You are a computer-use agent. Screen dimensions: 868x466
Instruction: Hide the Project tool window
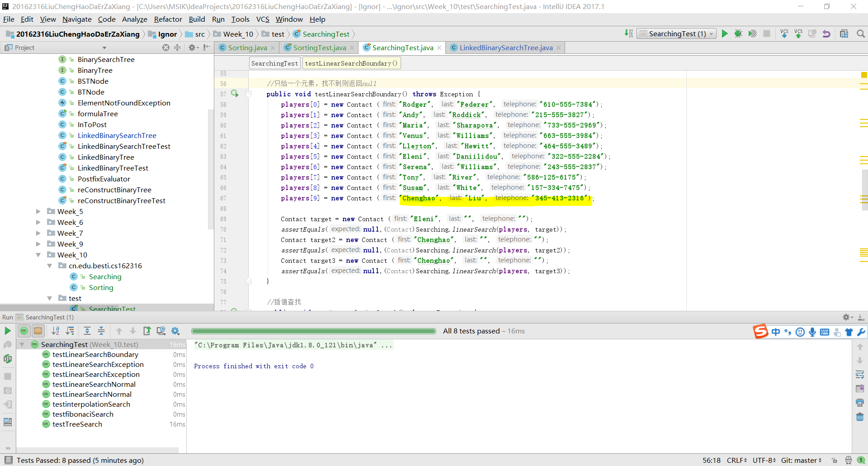tap(207, 48)
